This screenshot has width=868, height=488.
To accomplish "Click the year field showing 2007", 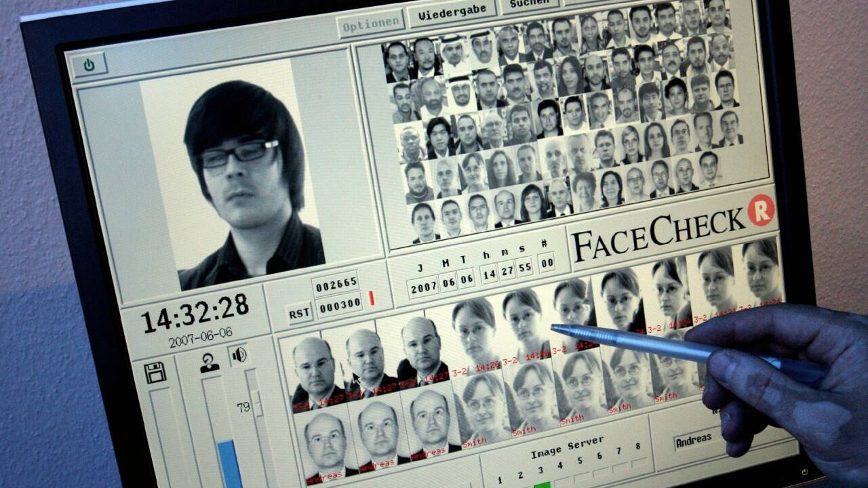I will pyautogui.click(x=423, y=287).
